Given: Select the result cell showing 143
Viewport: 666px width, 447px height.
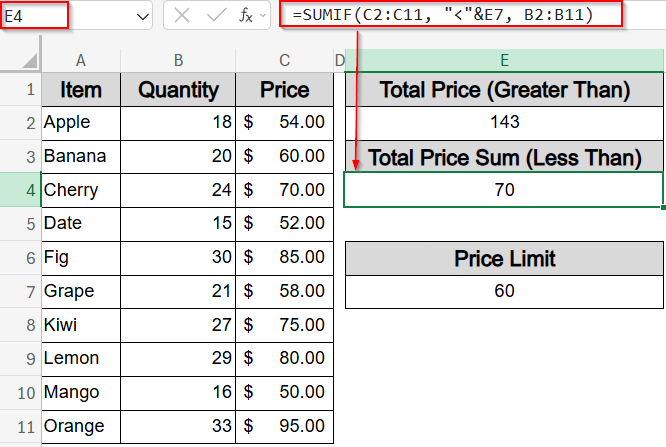Looking at the screenshot, I should pos(504,123).
